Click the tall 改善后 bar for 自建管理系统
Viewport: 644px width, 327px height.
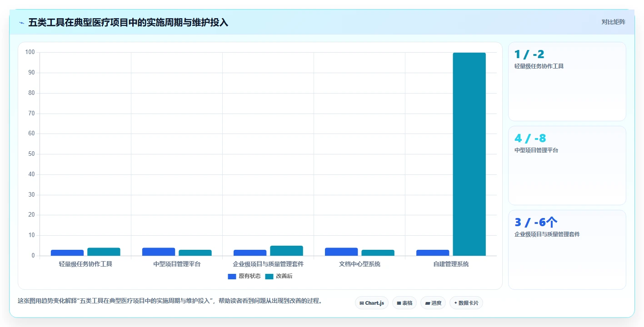(469, 154)
